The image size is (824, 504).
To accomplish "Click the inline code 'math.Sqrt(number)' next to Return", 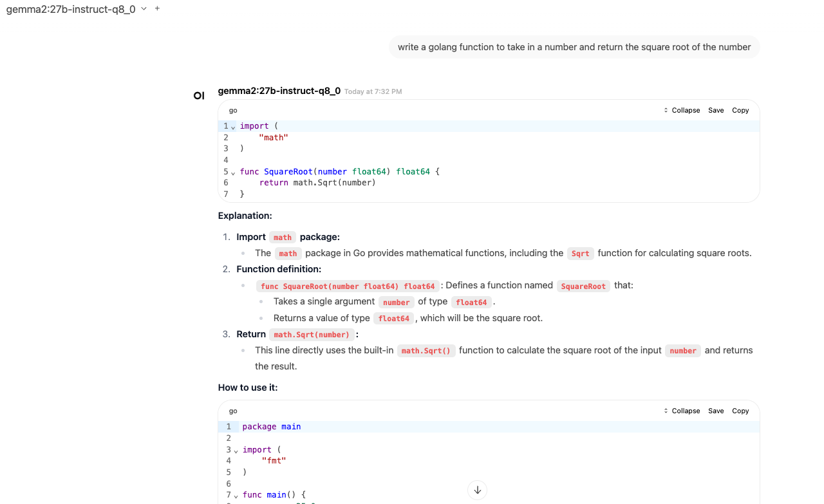I will coord(312,334).
